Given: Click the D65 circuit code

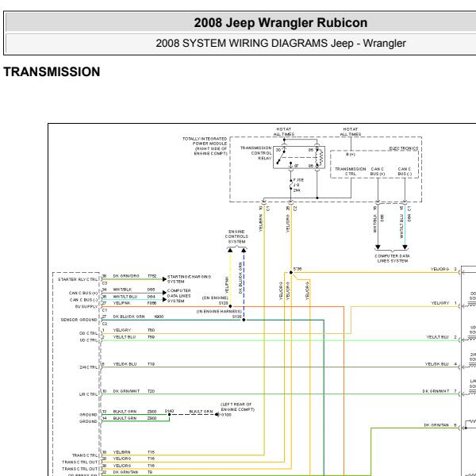Looking at the screenshot, I should [151, 290].
